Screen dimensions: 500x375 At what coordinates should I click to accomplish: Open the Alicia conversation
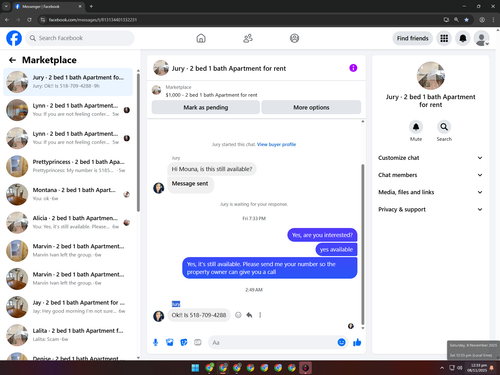(68, 222)
